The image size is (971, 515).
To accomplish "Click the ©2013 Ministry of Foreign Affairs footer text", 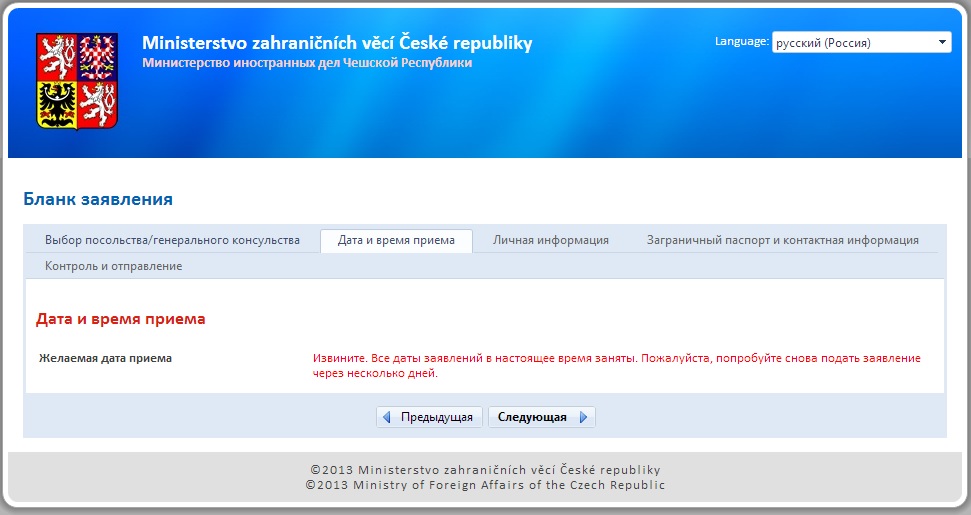I will tap(486, 485).
